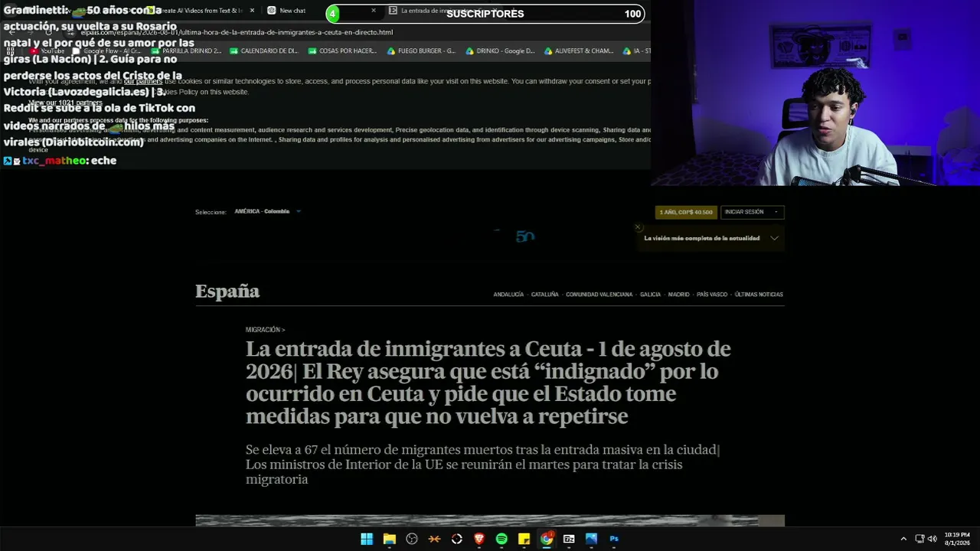
Task: Open the Windows Start menu
Action: 367,539
